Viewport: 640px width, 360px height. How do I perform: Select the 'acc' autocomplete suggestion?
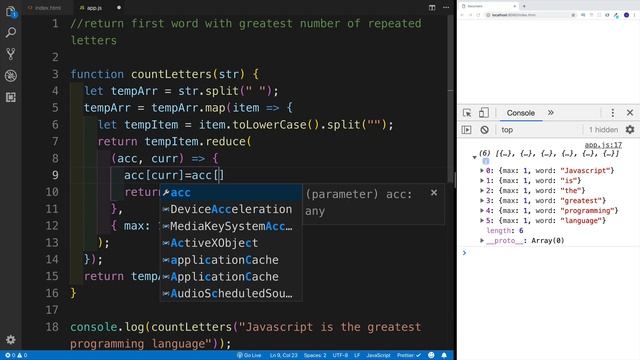coord(231,192)
